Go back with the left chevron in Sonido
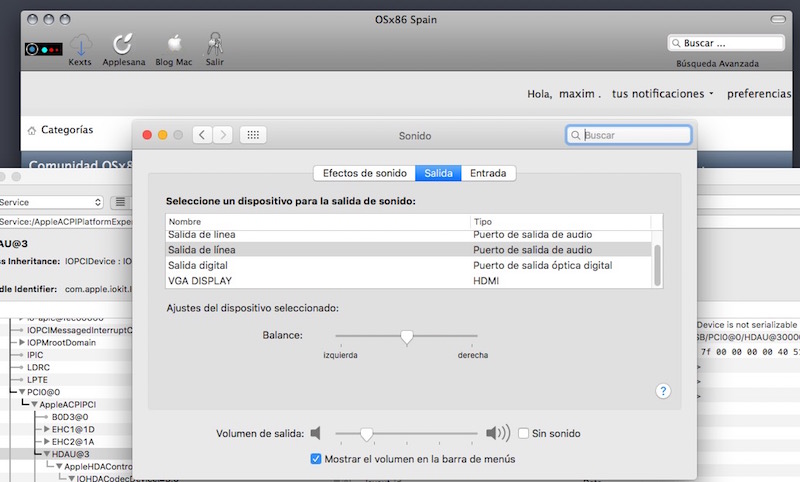The image size is (800, 482). click(202, 135)
